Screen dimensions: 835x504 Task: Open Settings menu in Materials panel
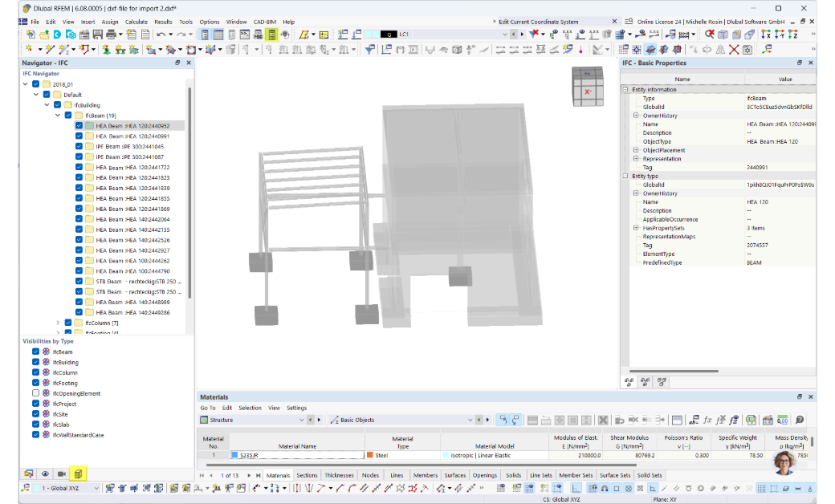(296, 408)
